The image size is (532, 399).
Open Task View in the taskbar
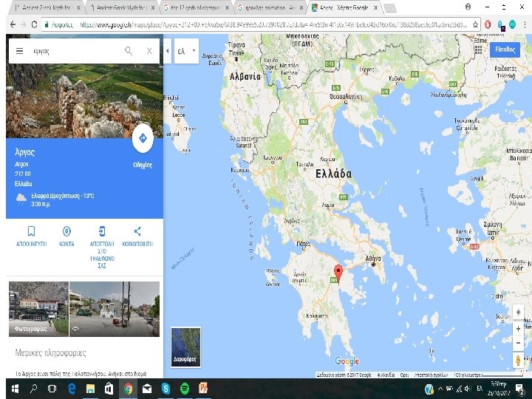pyautogui.click(x=52, y=389)
